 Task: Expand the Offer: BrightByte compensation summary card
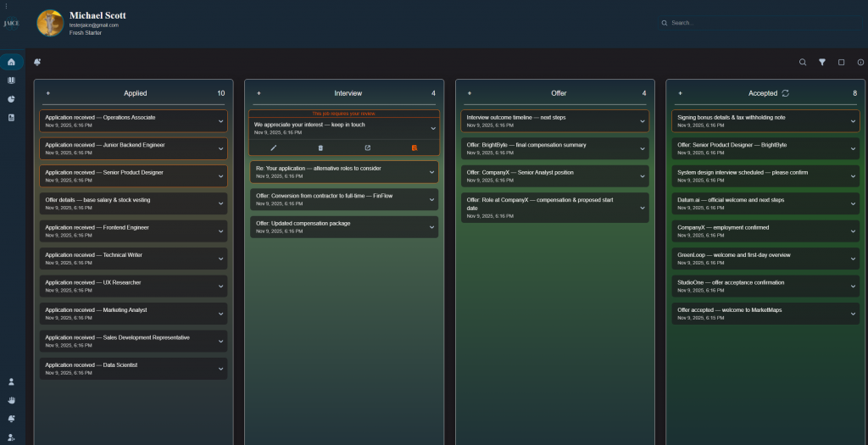click(x=643, y=148)
